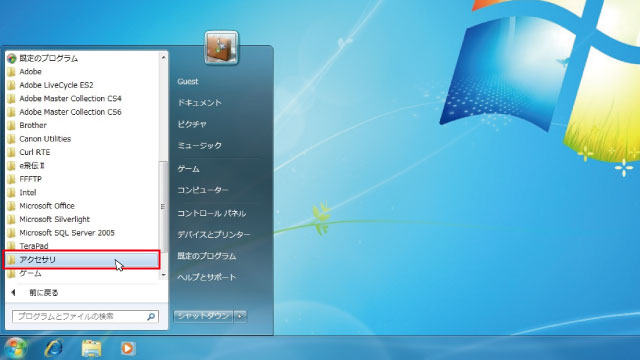The width and height of the screenshot is (640, 360).
Task: Open ドキュメント in right pane
Action: click(200, 103)
